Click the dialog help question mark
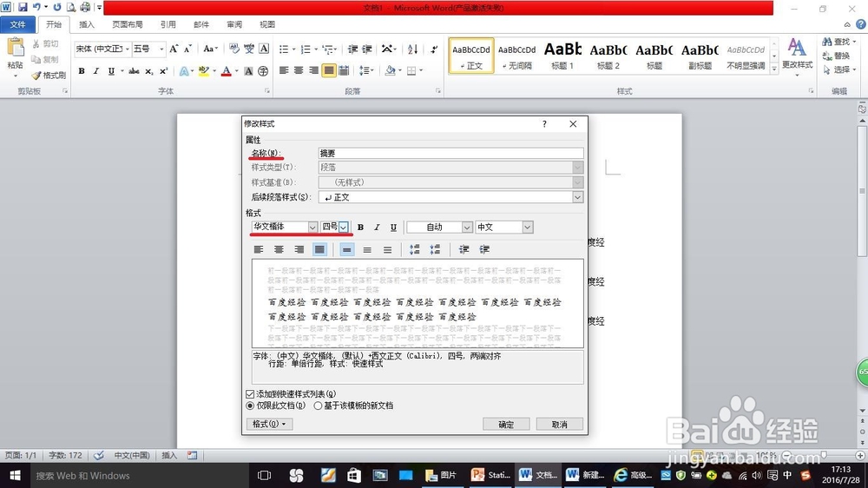868x488 pixels. pos(545,124)
